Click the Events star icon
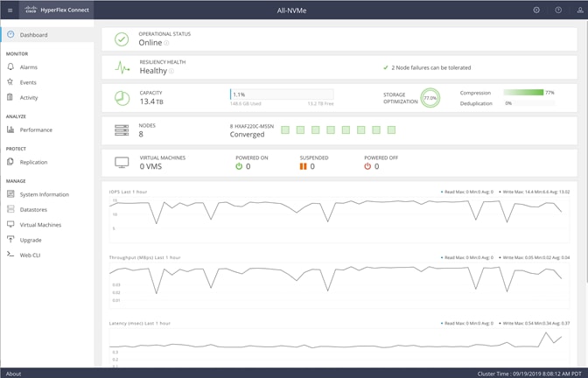This screenshot has height=378, width=588. pyautogui.click(x=10, y=81)
